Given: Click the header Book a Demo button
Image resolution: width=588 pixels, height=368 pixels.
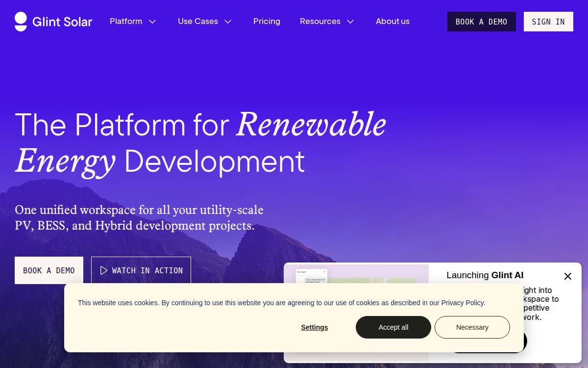Looking at the screenshot, I should [x=481, y=22].
